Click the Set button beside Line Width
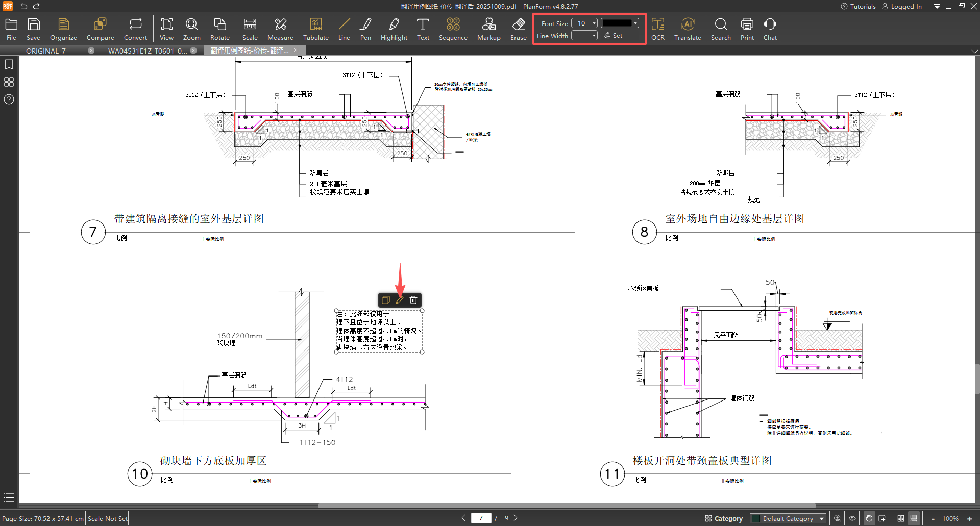 click(x=613, y=36)
